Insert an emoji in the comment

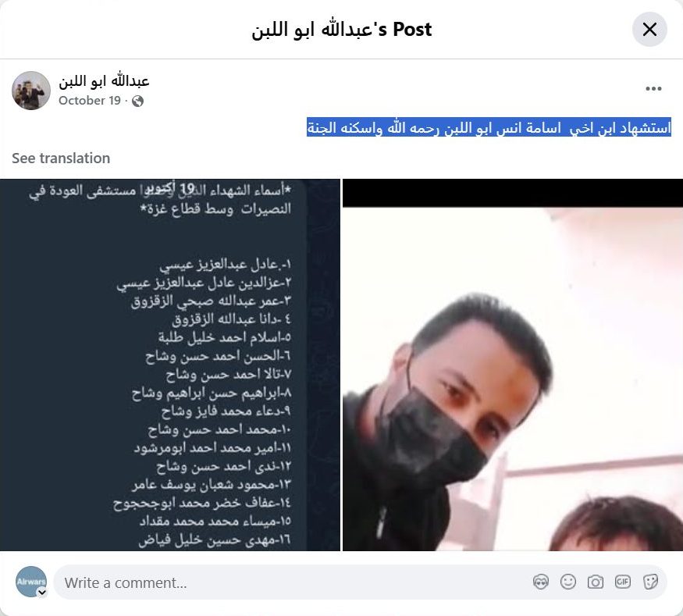pyautogui.click(x=568, y=582)
